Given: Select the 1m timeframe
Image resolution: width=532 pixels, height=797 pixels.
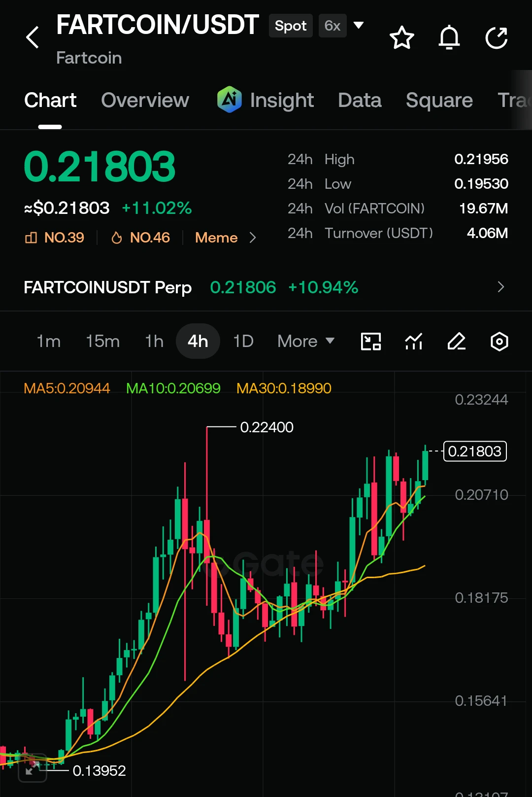Looking at the screenshot, I should [49, 341].
